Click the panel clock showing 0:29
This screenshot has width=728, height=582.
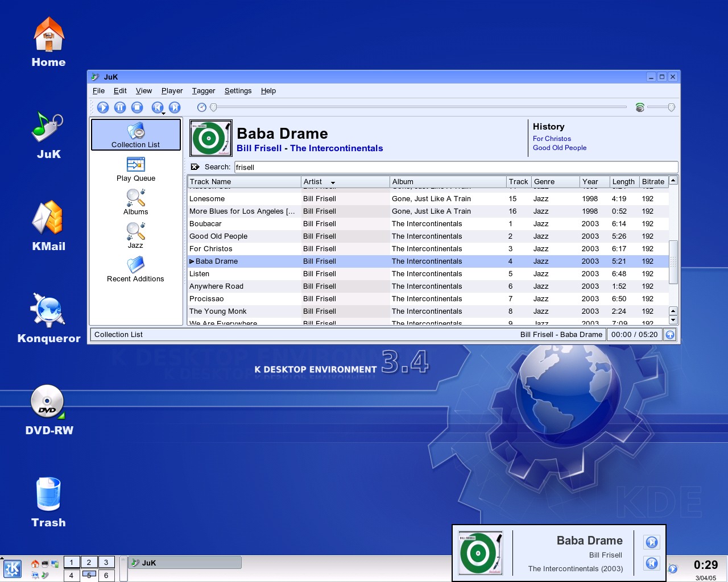(706, 565)
